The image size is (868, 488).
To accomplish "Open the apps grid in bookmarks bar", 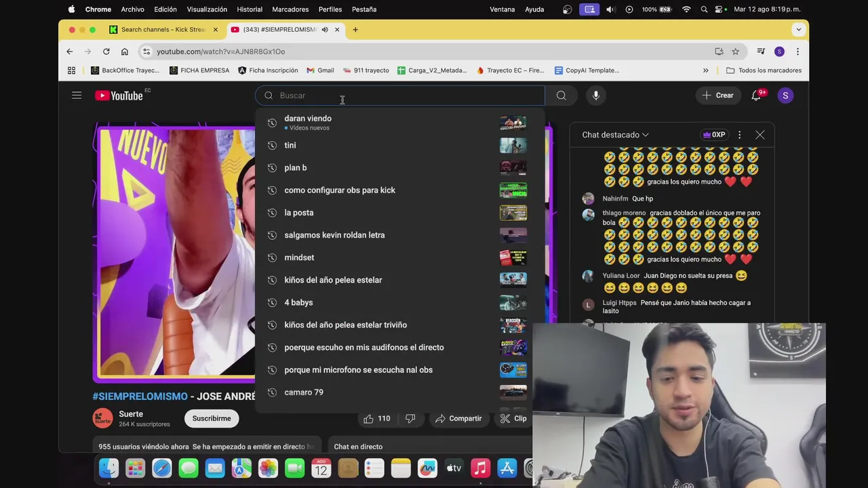I will [x=71, y=70].
